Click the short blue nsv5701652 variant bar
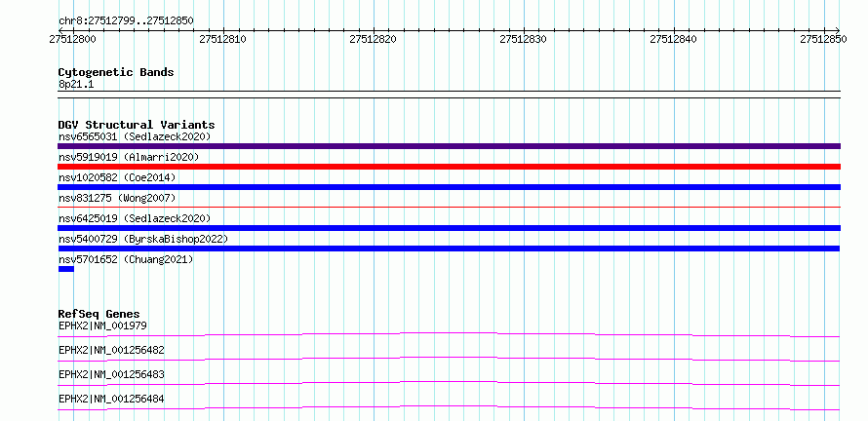 coord(66,269)
